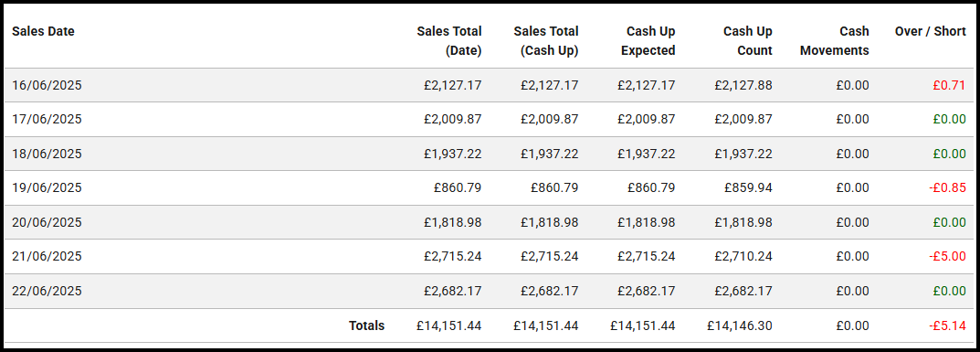Click the Totals row label
980x352 pixels.
click(x=366, y=325)
